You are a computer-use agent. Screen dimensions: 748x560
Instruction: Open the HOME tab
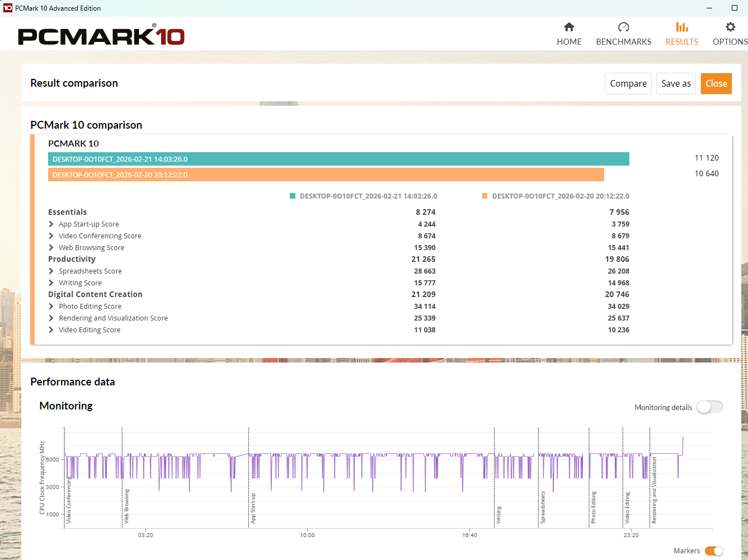point(569,34)
